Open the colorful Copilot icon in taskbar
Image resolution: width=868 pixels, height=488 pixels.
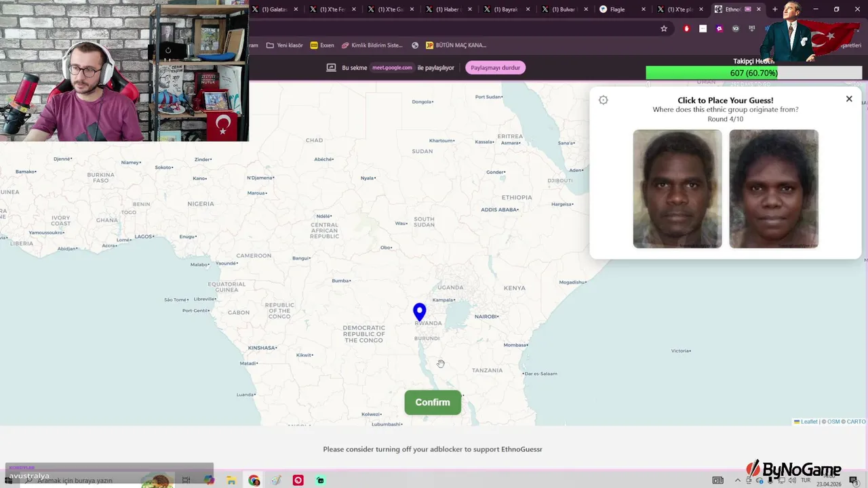[209, 481]
